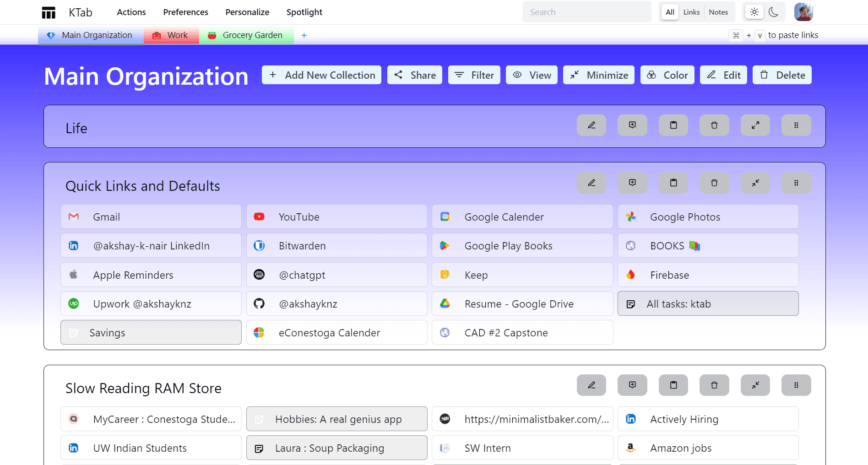
Task: Click clipboard paste icon in Slow Reading collection
Action: pos(673,385)
